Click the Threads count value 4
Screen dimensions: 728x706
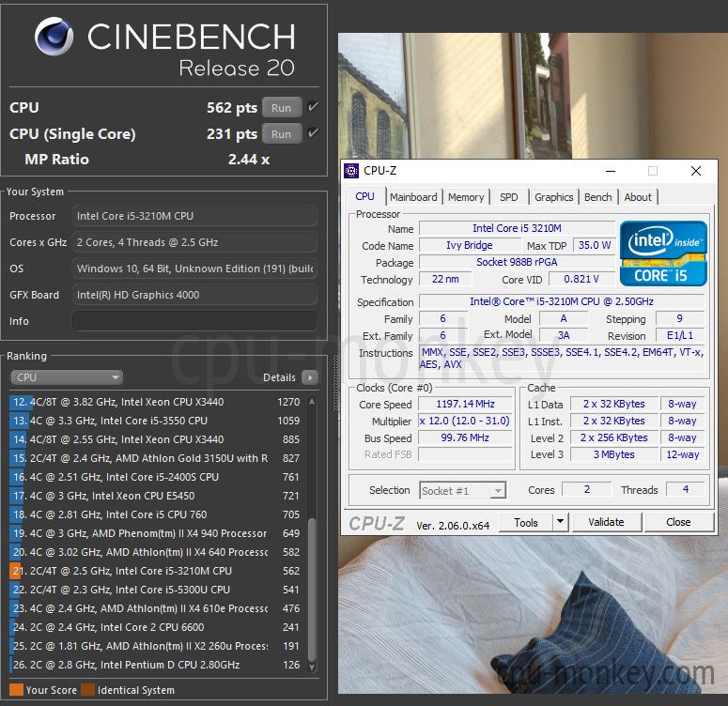tap(686, 489)
